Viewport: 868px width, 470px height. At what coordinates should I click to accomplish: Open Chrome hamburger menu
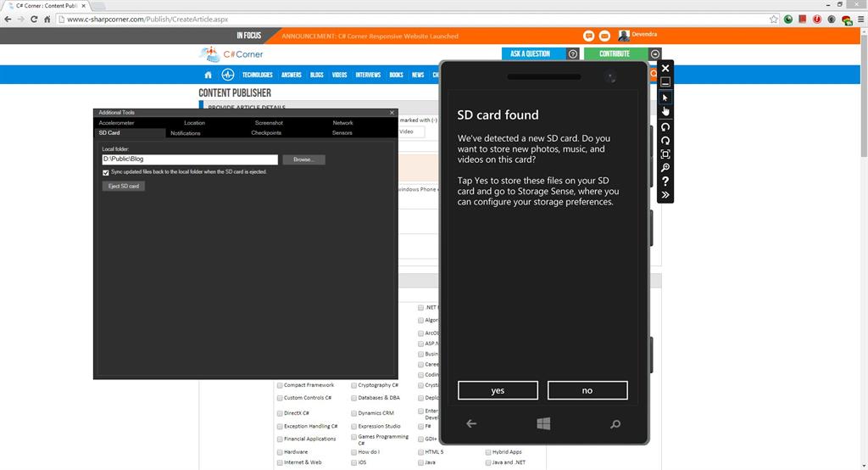(x=861, y=19)
